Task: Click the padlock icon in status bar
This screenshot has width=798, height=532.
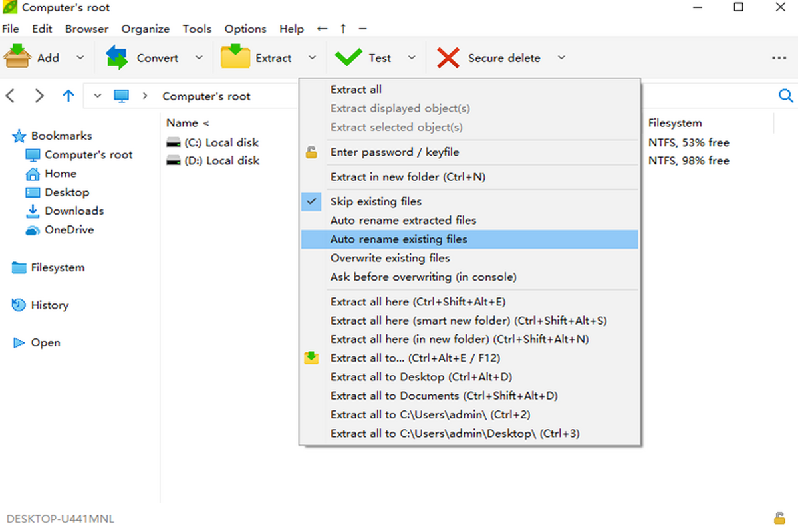Action: click(779, 518)
